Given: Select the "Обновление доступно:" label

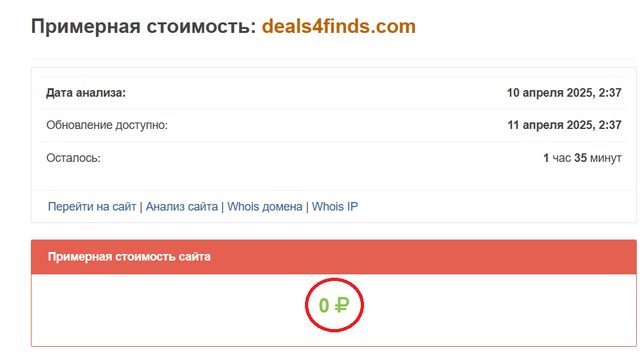Looking at the screenshot, I should [x=107, y=125].
